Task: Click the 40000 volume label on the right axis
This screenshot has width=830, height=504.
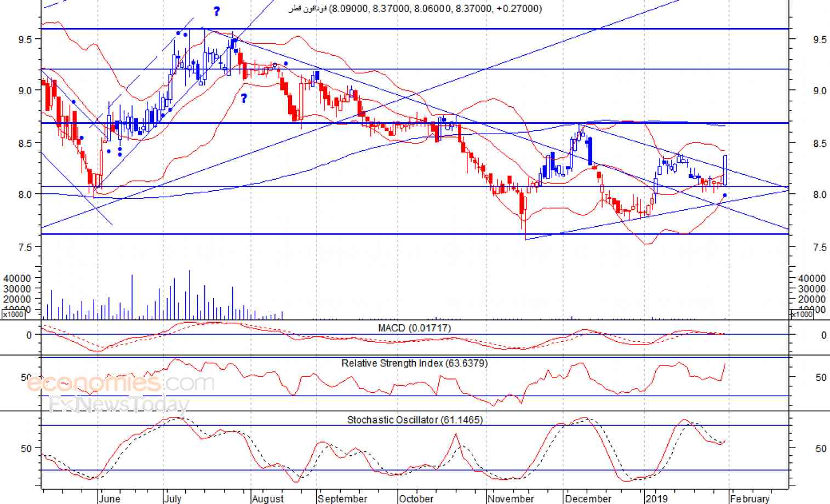Action: coord(812,278)
